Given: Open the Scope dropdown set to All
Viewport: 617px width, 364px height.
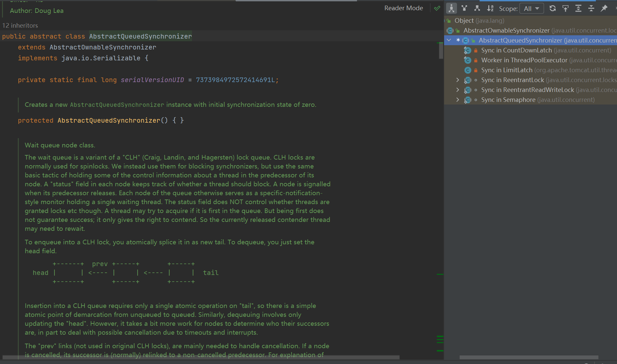Looking at the screenshot, I should pyautogui.click(x=531, y=9).
